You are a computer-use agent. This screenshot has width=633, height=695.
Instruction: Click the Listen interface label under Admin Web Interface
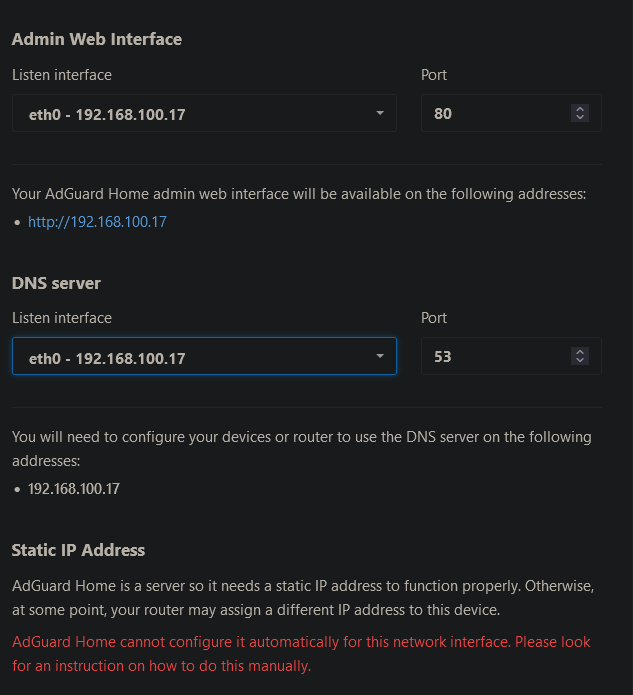[62, 75]
